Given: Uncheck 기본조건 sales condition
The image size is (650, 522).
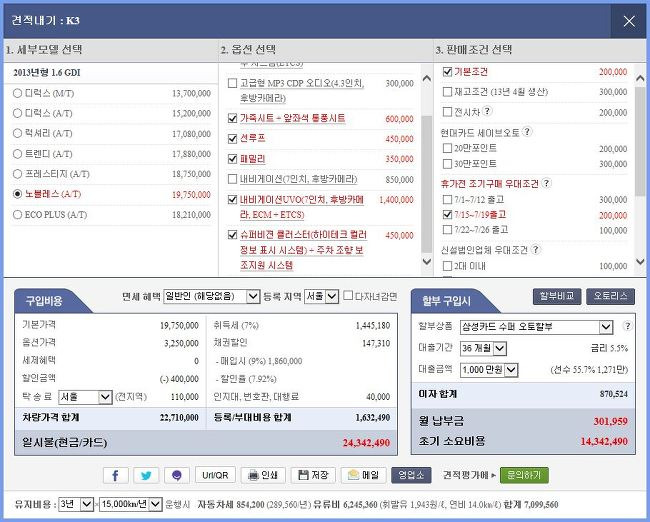Looking at the screenshot, I should [x=447, y=72].
